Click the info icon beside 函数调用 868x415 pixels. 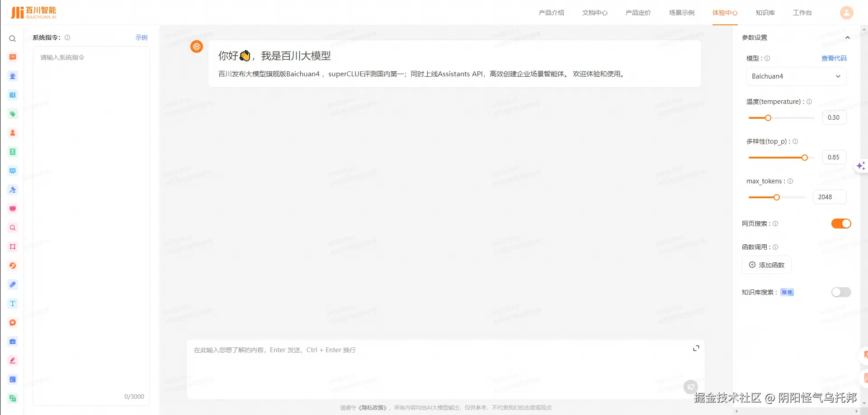pyautogui.click(x=775, y=247)
